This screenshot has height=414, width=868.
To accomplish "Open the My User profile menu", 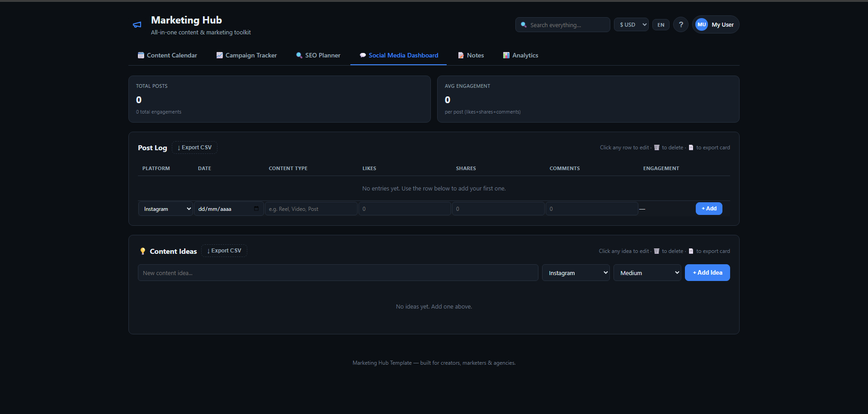I will pos(716,24).
